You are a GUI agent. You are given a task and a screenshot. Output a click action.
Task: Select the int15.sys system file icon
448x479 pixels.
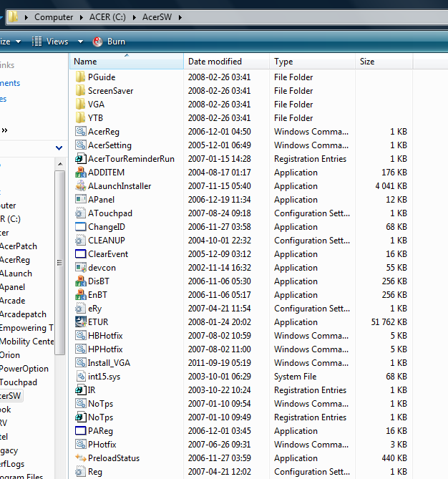[81, 377]
